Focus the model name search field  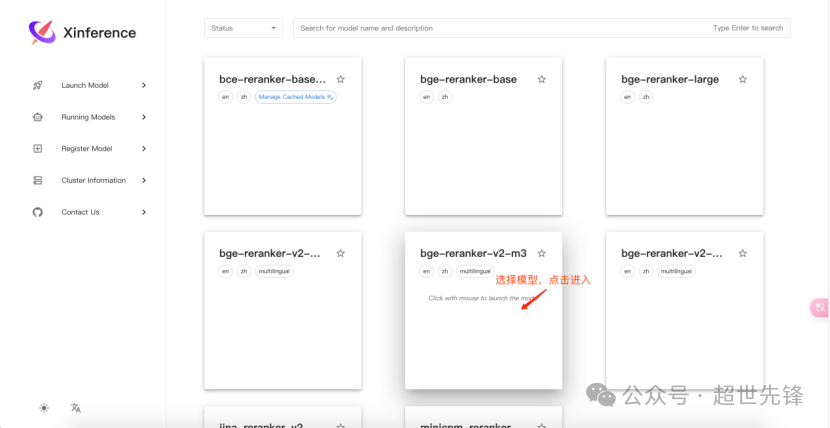pos(542,28)
